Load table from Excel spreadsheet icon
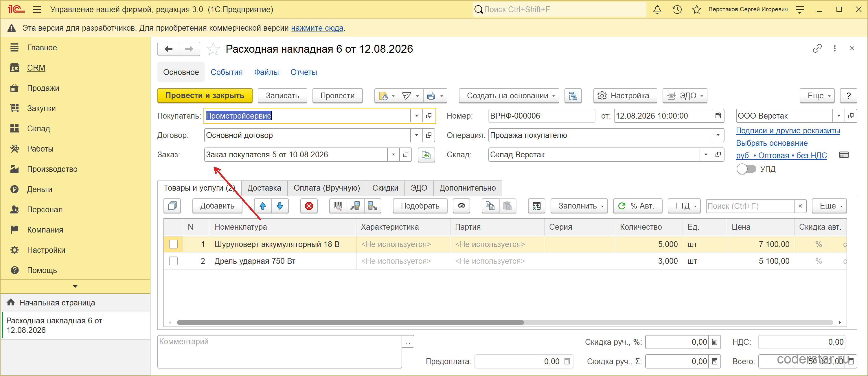 tap(536, 206)
